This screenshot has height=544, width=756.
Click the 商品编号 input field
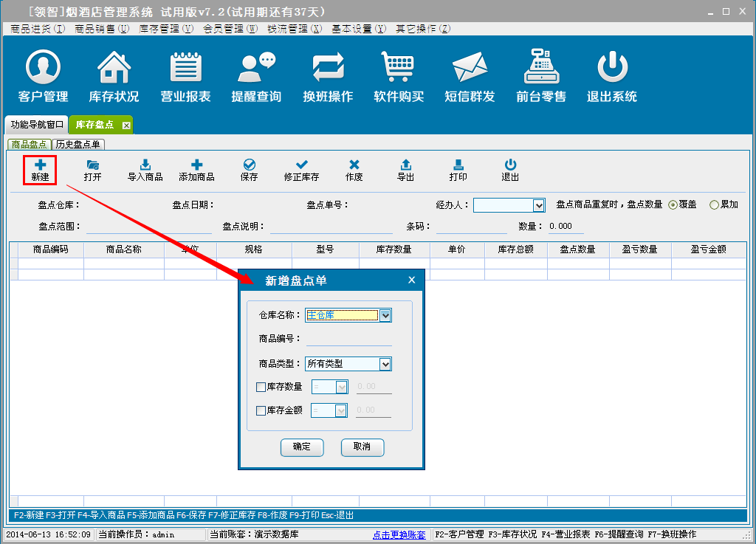(x=348, y=339)
